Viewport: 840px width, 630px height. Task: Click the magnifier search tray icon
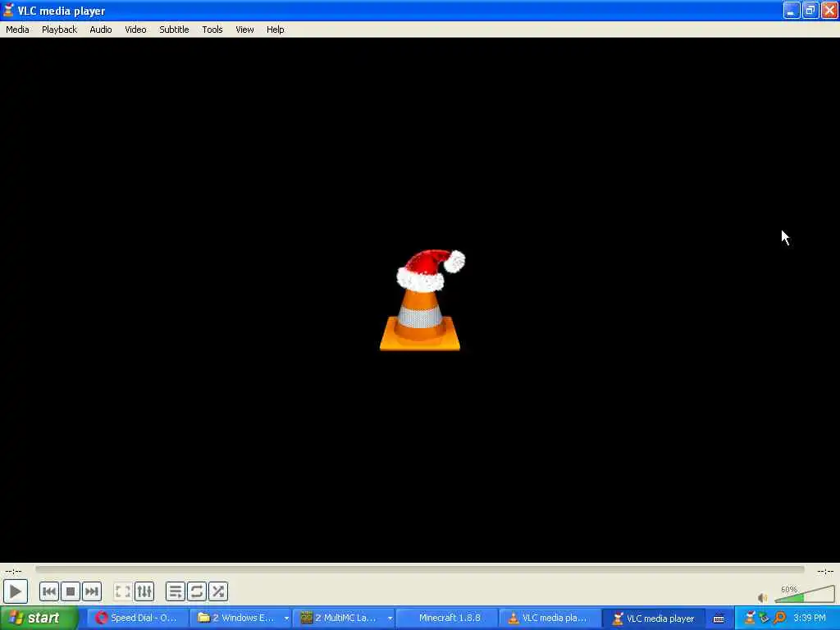coord(779,618)
